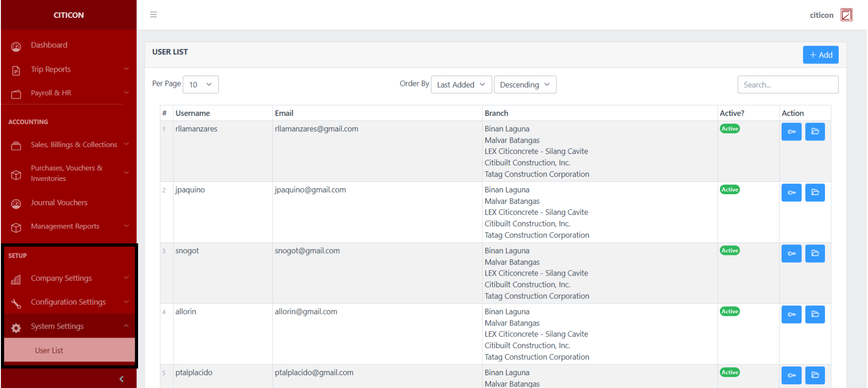
Task: Click the folder icon button for snogot
Action: [815, 253]
